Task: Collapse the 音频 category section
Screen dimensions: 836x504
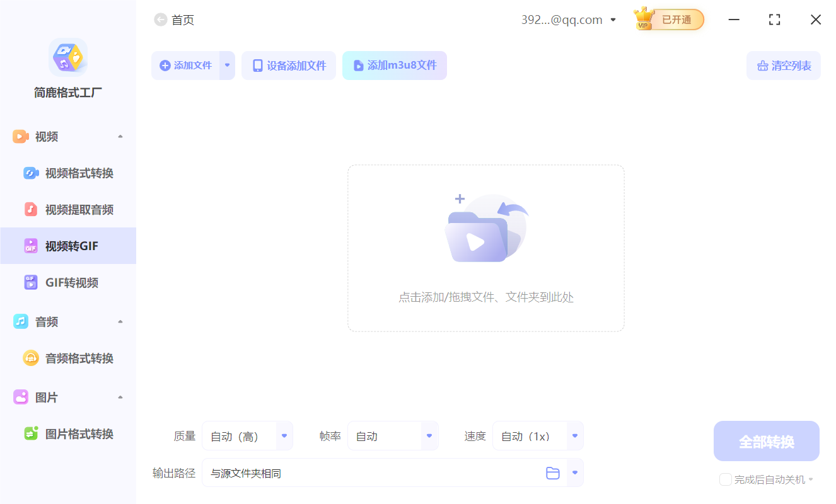Action: click(120, 321)
